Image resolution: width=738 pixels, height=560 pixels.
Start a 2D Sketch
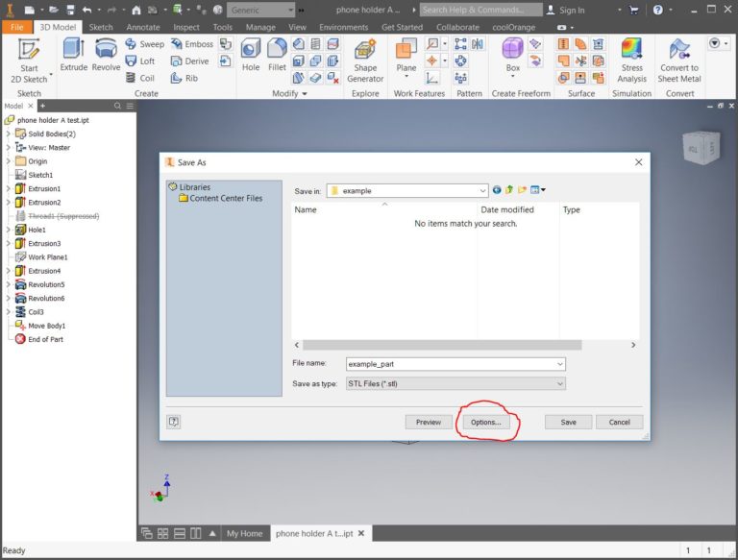click(29, 52)
